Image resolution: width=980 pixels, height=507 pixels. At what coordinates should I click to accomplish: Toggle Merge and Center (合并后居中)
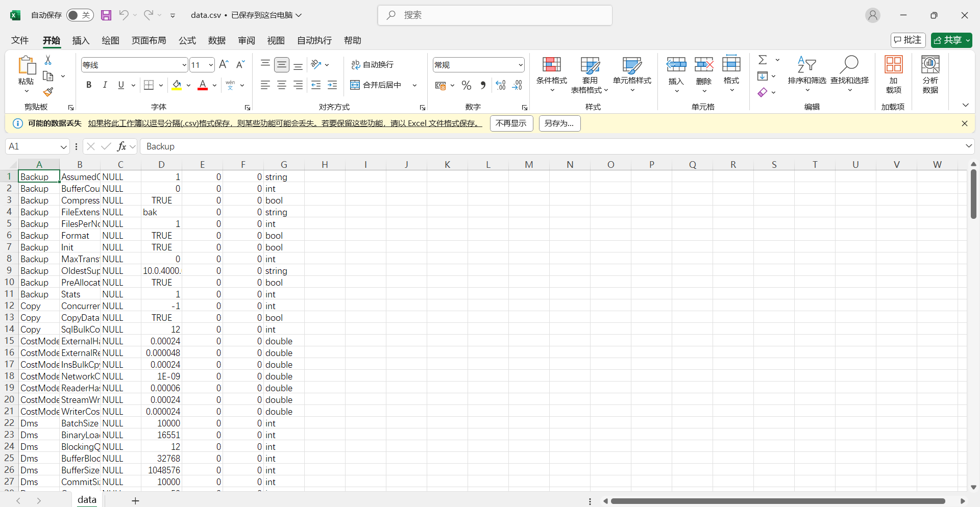377,85
